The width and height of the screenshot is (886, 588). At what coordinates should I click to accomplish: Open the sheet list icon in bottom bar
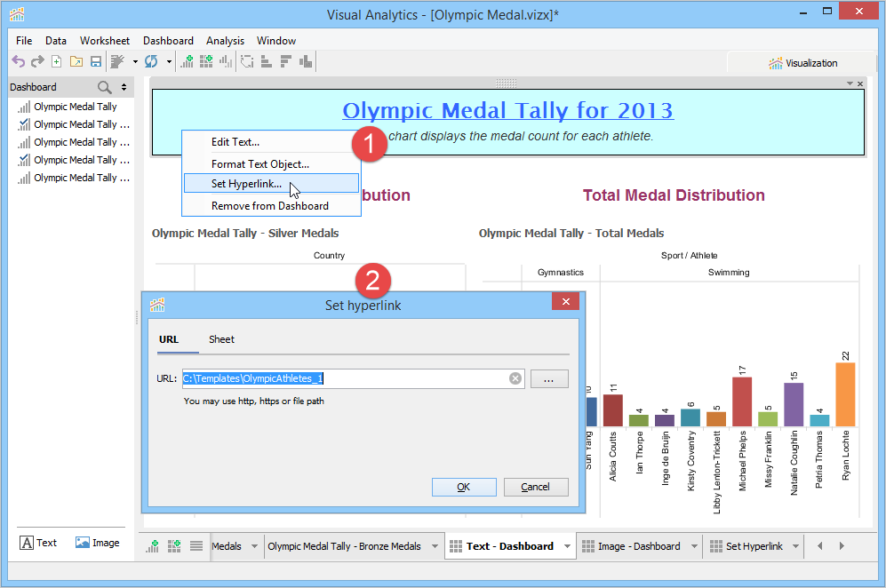pyautogui.click(x=196, y=546)
